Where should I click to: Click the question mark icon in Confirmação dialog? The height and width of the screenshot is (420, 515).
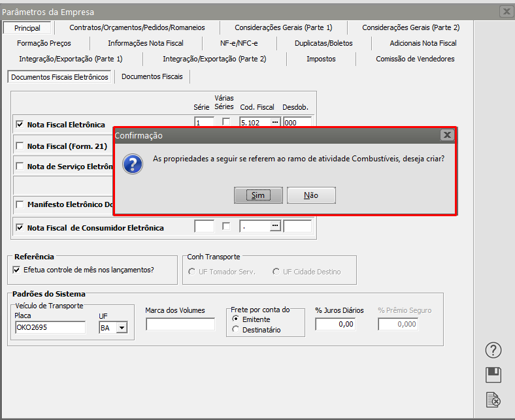[x=133, y=164]
